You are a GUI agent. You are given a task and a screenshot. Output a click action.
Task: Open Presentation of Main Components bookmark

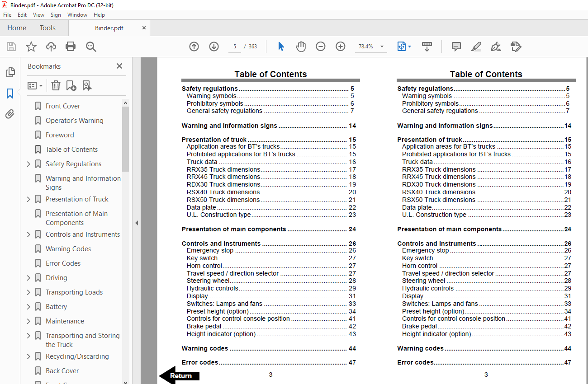(76, 218)
